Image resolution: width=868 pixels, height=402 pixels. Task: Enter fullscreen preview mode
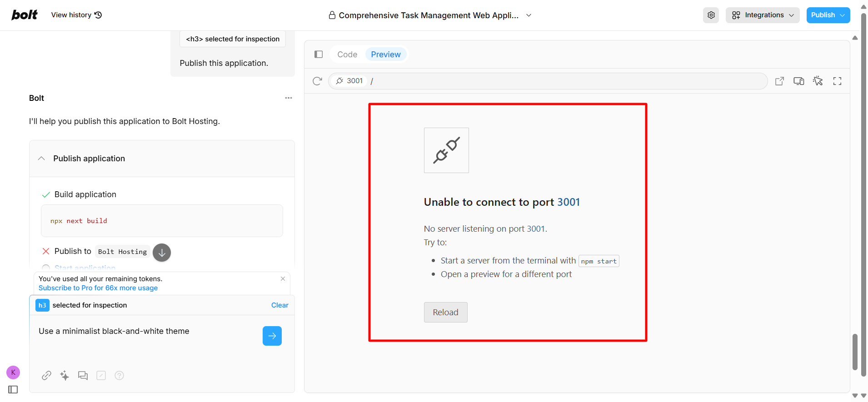tap(837, 81)
